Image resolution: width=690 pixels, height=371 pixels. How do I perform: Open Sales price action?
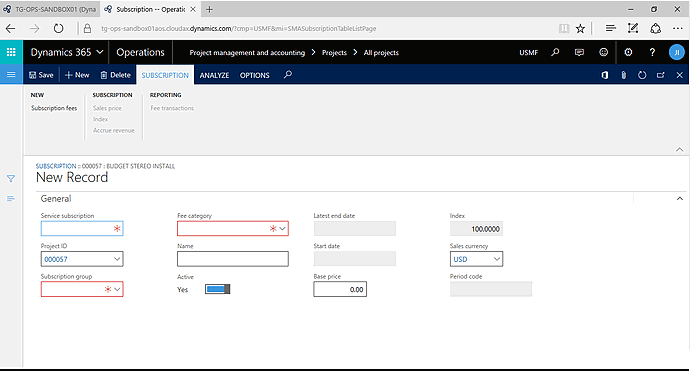pos(107,108)
